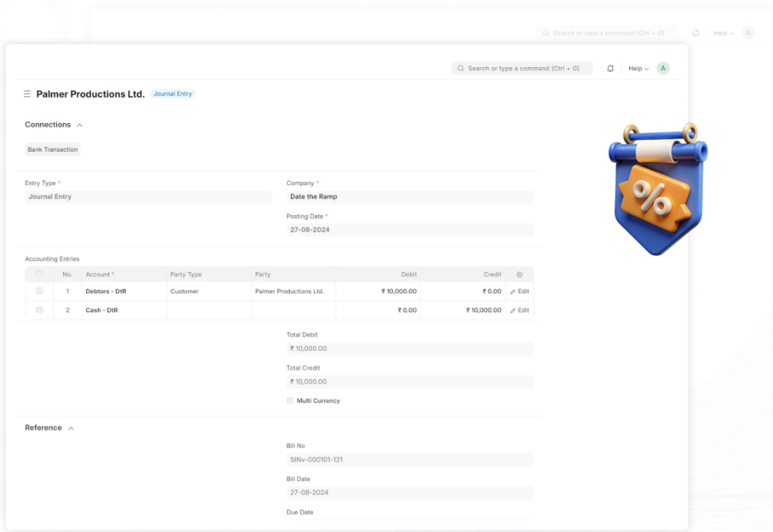Click the Posting Date field
This screenshot has height=532, width=773.
(x=409, y=230)
